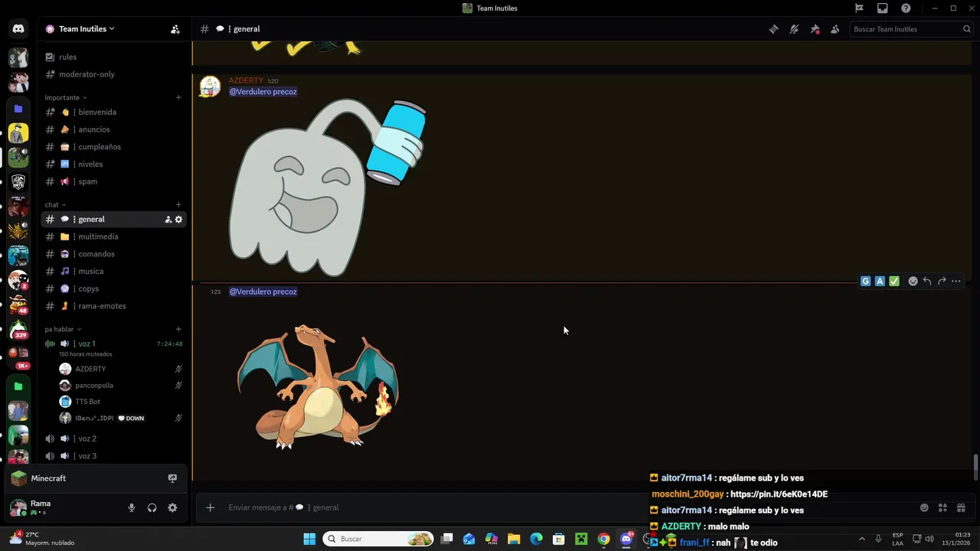
Task: Open the Threads icon in channel header
Action: point(774,29)
